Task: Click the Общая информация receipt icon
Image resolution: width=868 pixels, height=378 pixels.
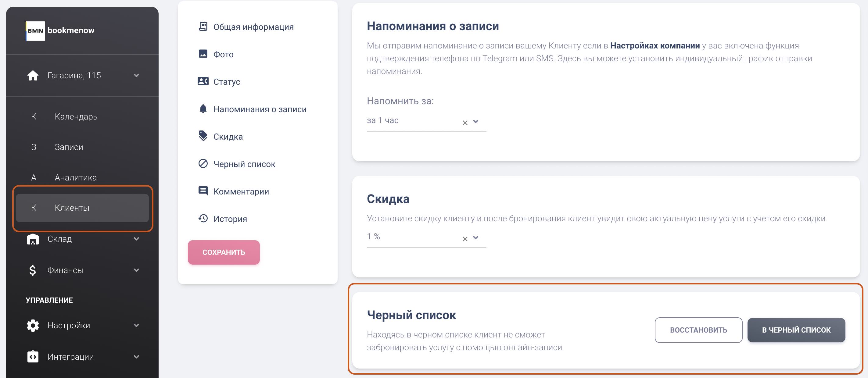Action: click(203, 26)
